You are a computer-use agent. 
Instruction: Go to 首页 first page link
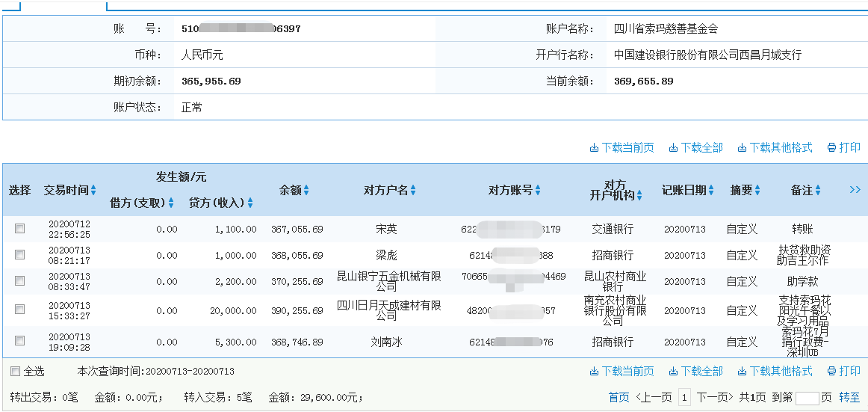[x=619, y=398]
